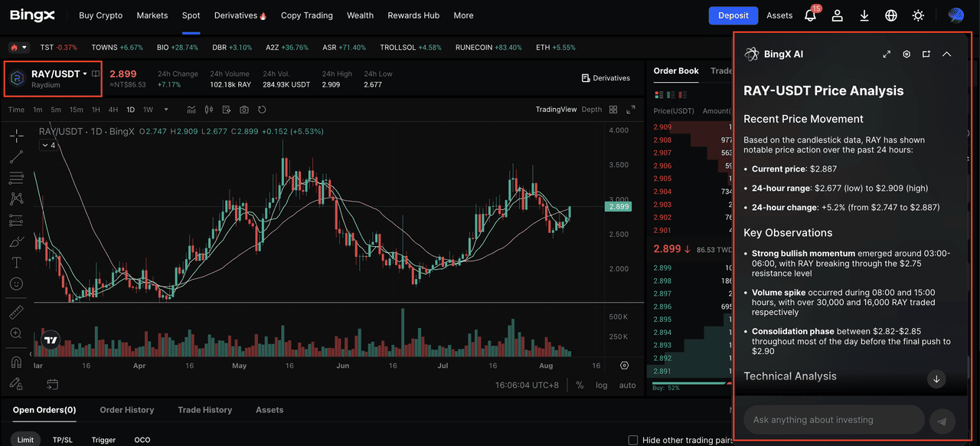This screenshot has height=446, width=980.
Task: Select the 15m timeframe
Action: tap(76, 110)
